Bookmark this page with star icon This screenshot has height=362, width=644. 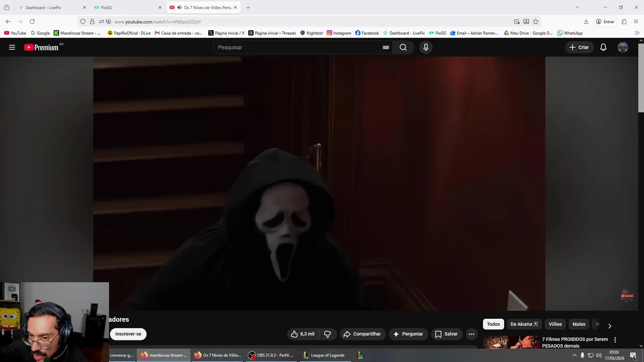[x=536, y=22]
